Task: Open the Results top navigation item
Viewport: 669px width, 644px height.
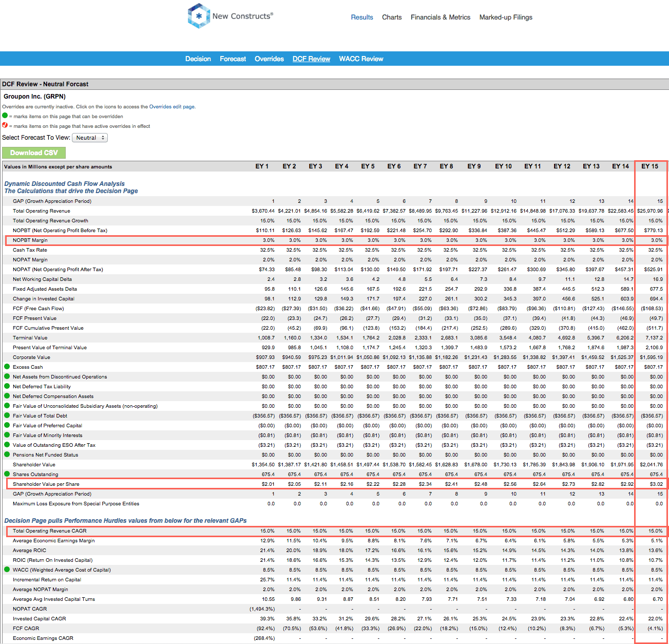Action: click(362, 17)
